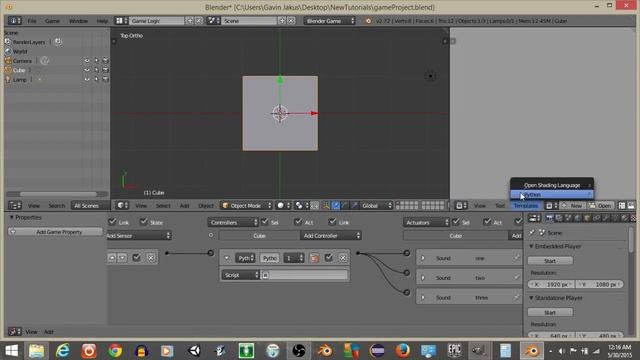Expand the Sound one actuator

tap(423, 258)
